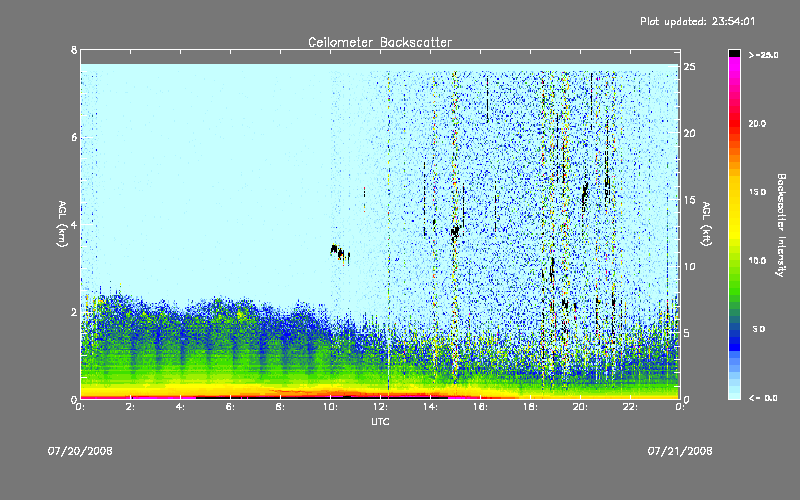Click the '<= 0.0' colorbar minimum label
The width and height of the screenshot is (800, 500).
pyautogui.click(x=763, y=398)
